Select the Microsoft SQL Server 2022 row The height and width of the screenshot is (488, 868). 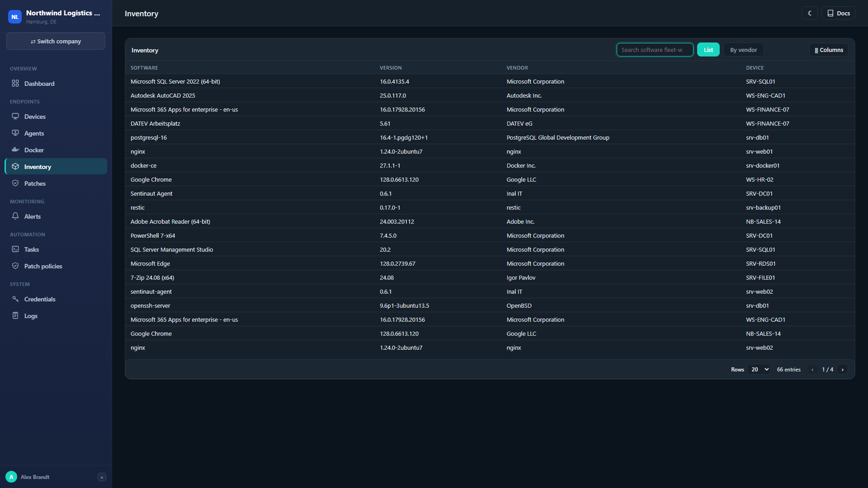[x=490, y=81]
